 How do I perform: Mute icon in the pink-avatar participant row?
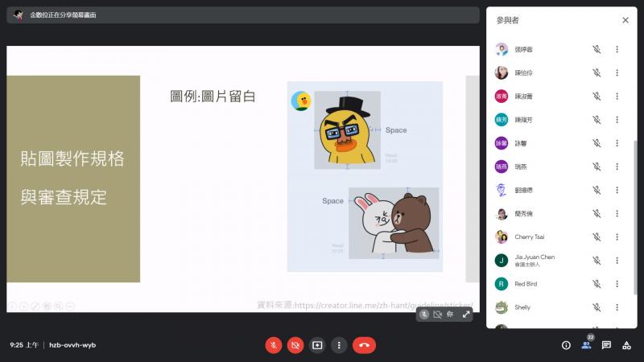[597, 96]
